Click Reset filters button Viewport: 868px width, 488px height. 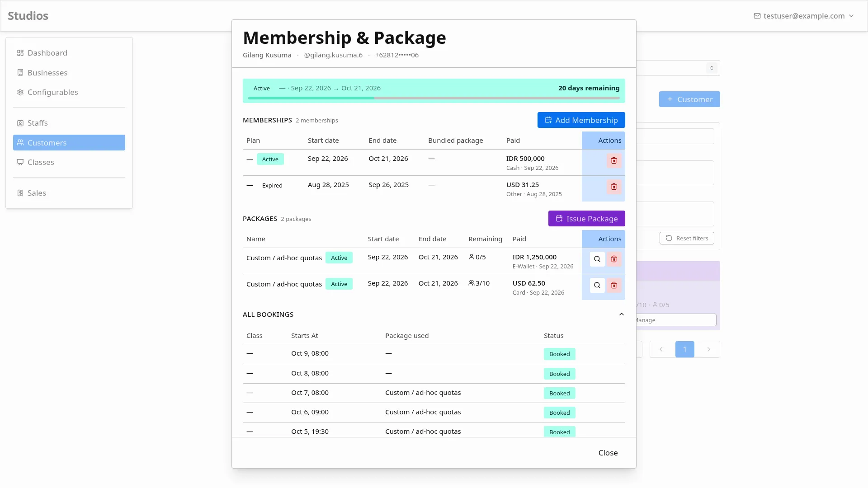click(x=687, y=238)
